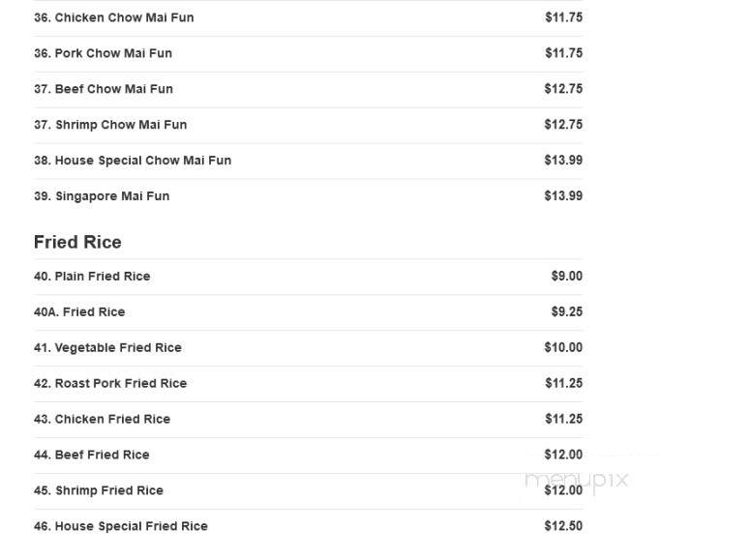
Task: Click the Fried Rice section heading
Action: [x=77, y=242]
